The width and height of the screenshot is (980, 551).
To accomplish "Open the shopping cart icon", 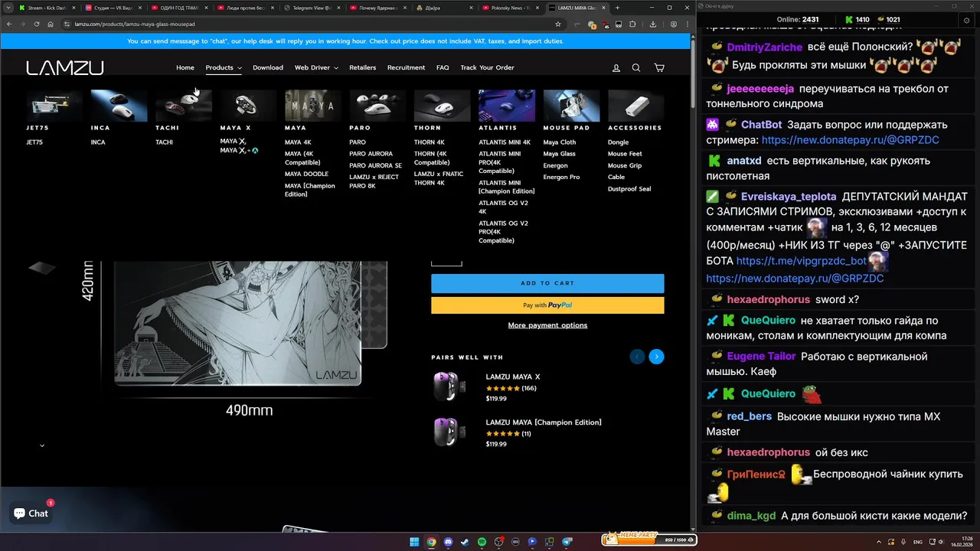I will (x=658, y=68).
